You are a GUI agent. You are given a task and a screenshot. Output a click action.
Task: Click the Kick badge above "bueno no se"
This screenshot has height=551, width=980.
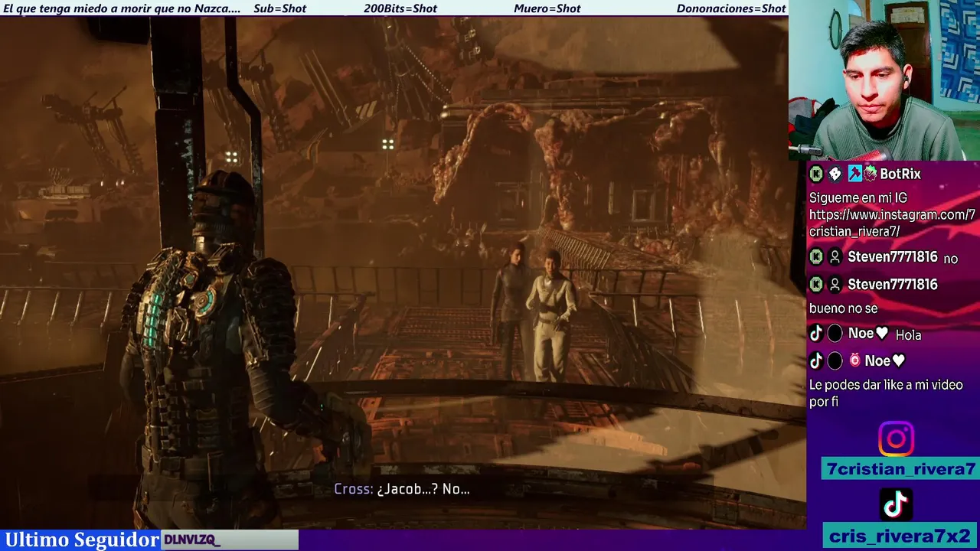816,285
